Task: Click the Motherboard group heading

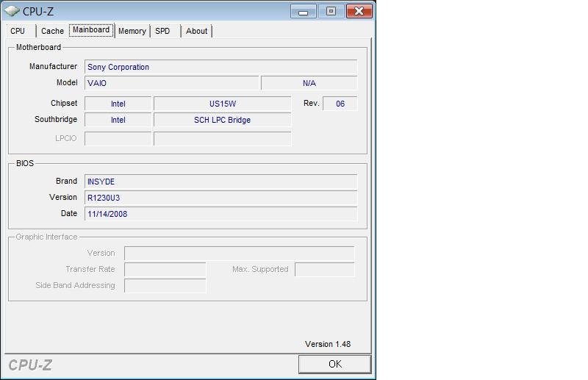Action: coord(39,47)
